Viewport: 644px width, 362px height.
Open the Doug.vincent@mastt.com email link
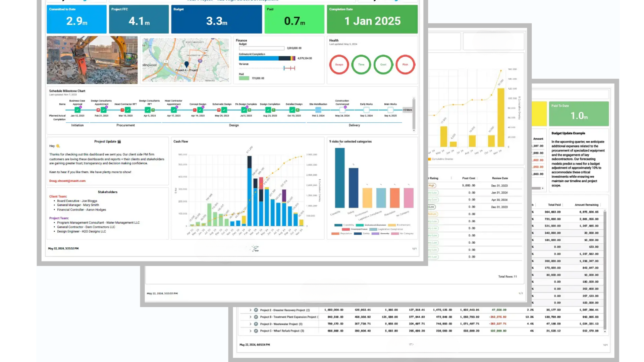[67, 181]
